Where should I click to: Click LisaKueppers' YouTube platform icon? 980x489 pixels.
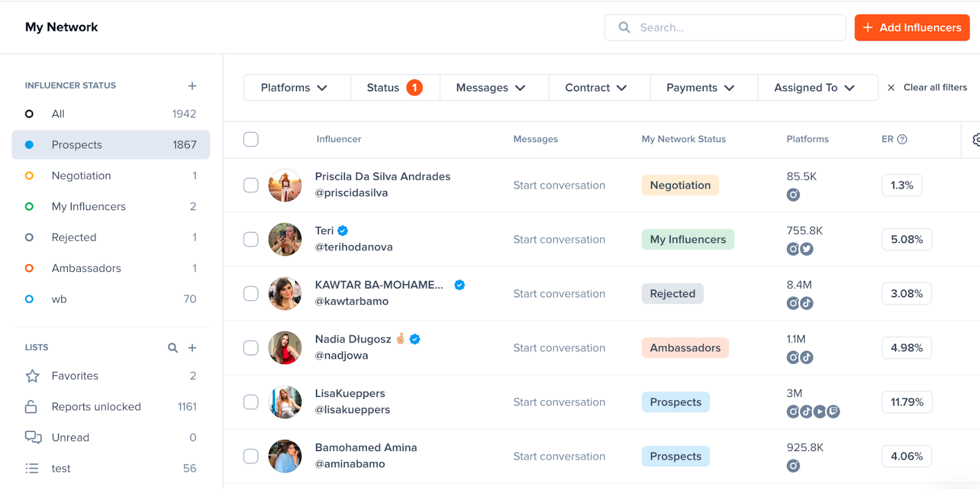(820, 412)
